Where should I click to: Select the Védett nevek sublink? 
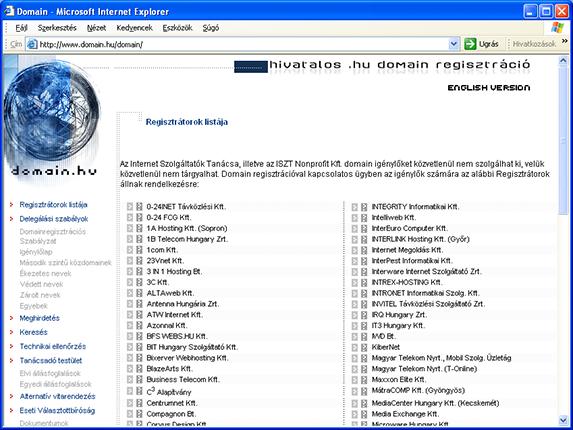(41, 284)
